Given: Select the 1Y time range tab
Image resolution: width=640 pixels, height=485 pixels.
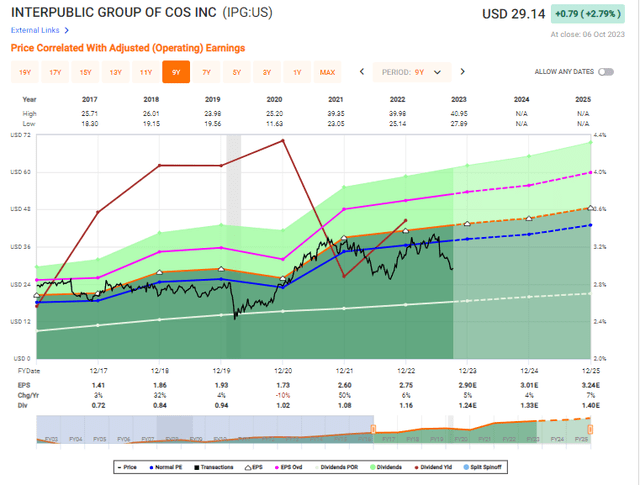Looking at the screenshot, I should tap(297, 72).
